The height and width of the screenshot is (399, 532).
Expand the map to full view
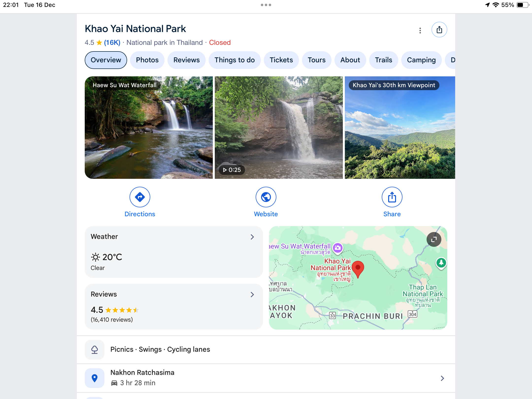pyautogui.click(x=434, y=239)
